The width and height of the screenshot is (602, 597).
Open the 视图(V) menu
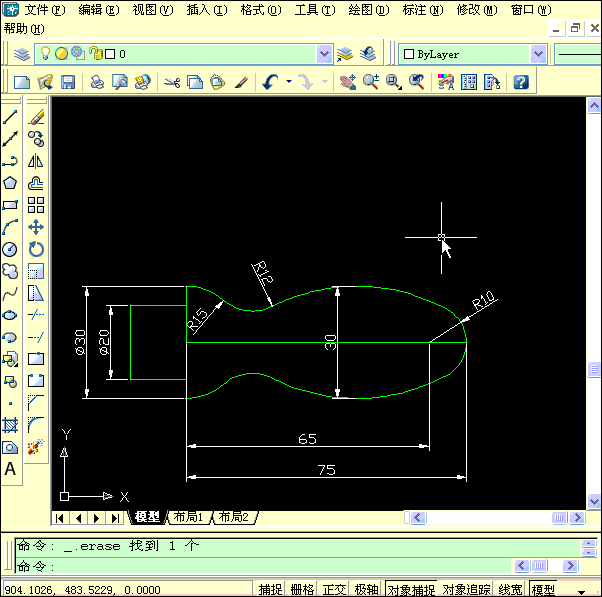point(153,10)
